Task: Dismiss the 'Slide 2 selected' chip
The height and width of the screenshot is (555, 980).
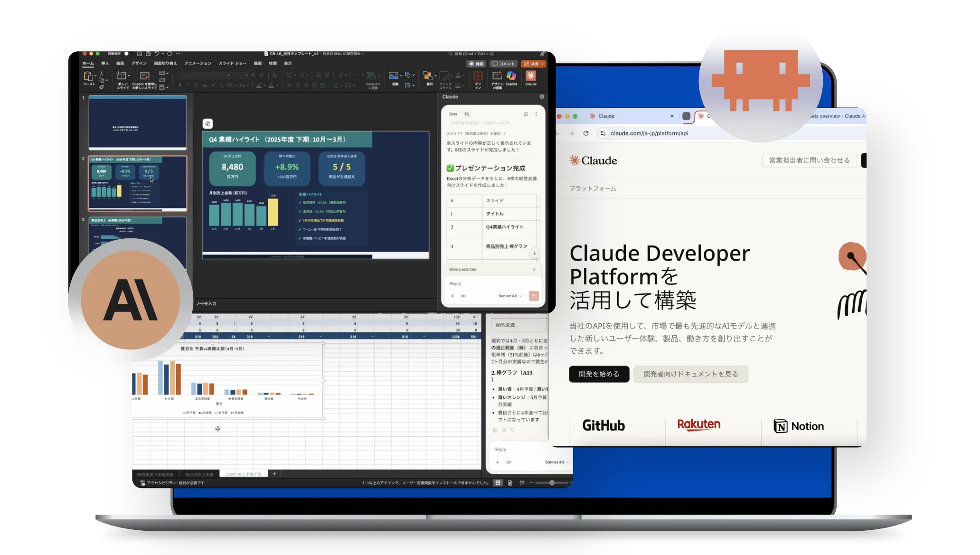Action: tap(534, 269)
